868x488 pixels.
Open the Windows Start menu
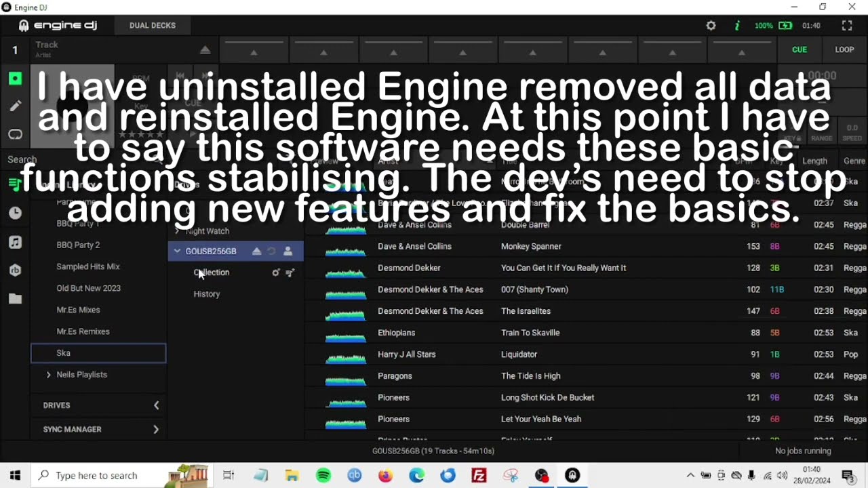(x=15, y=475)
